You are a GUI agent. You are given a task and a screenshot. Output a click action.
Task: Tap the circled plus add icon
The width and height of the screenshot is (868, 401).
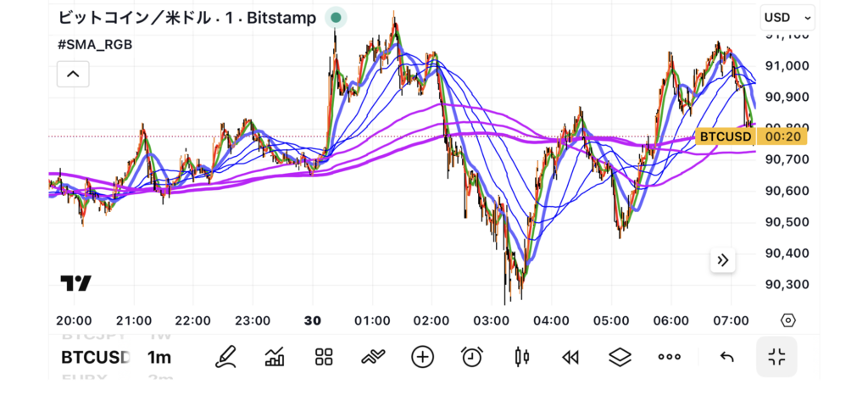pos(422,357)
